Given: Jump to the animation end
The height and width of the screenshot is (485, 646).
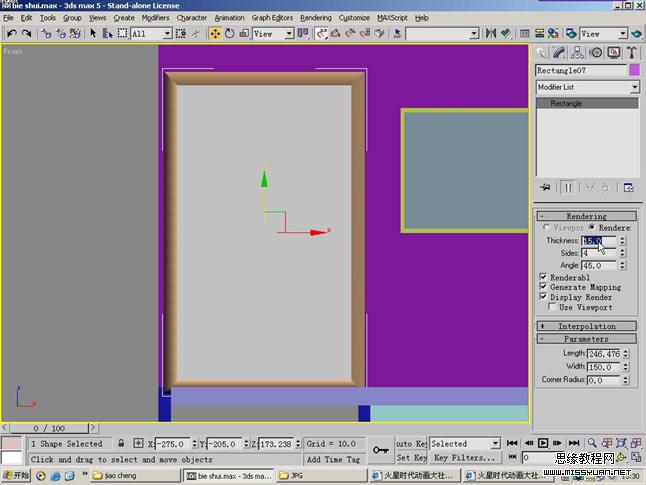Looking at the screenshot, I should pyautogui.click(x=574, y=443).
